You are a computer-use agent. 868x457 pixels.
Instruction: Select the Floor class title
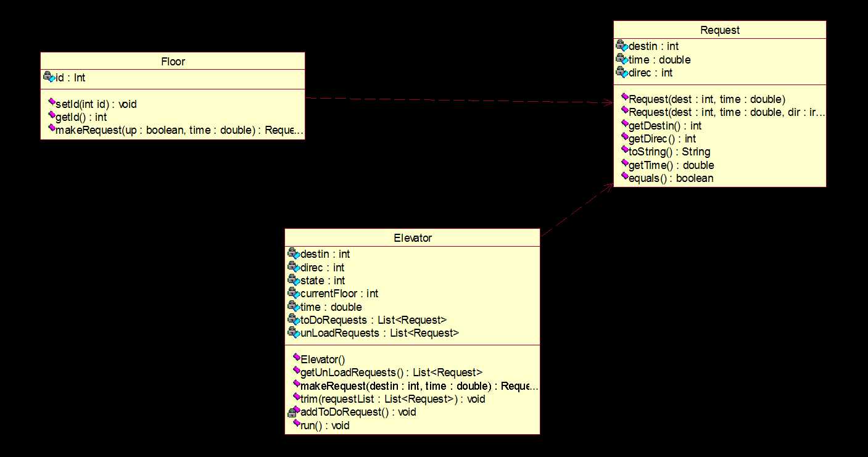tap(173, 62)
